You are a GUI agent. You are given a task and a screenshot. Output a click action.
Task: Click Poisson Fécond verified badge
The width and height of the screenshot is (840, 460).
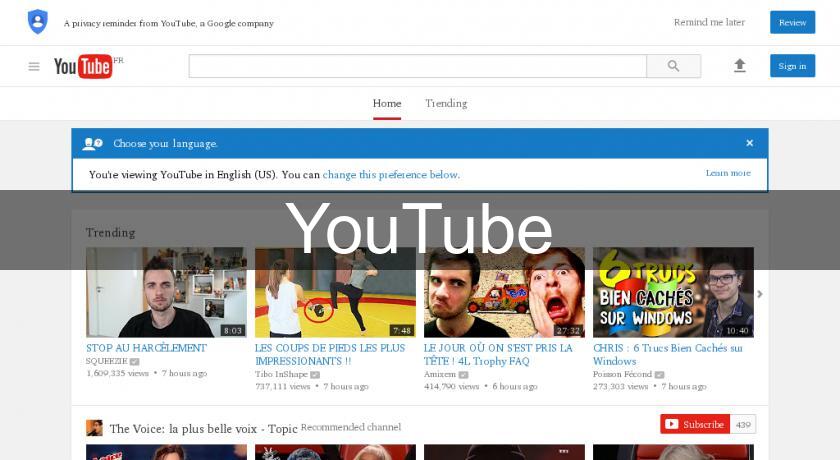click(x=659, y=374)
